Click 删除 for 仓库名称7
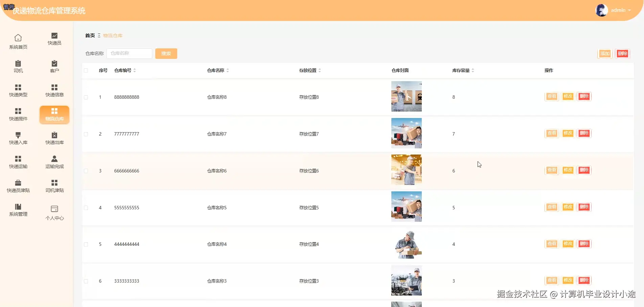 (584, 133)
